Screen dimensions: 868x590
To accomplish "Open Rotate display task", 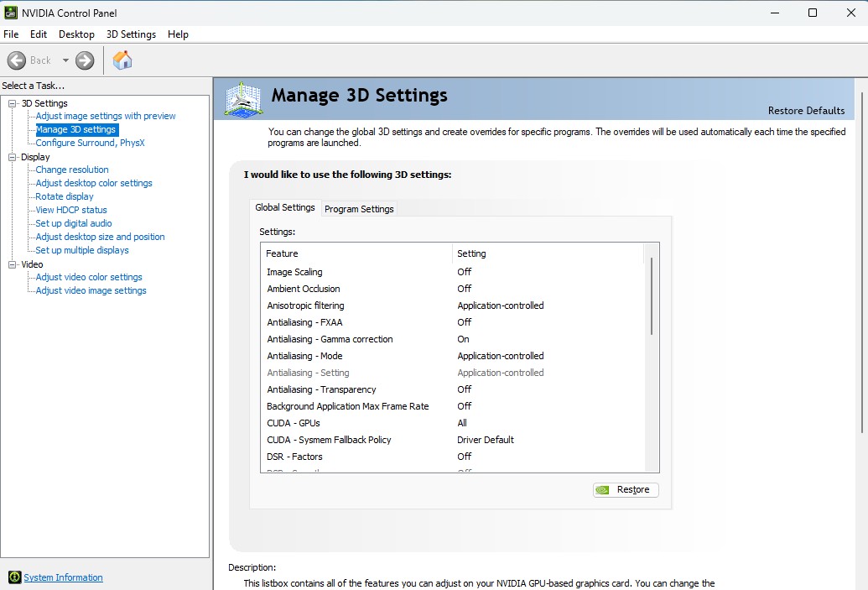I will click(x=65, y=196).
